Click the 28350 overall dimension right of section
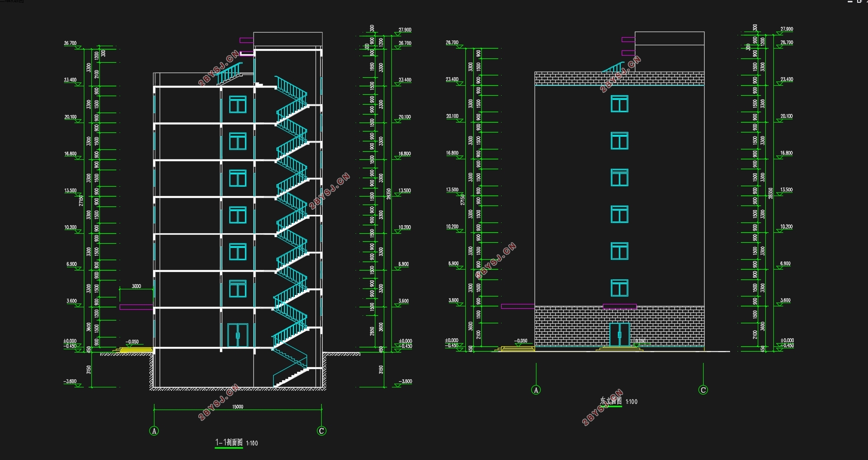This screenshot has width=868, height=460. point(389,194)
